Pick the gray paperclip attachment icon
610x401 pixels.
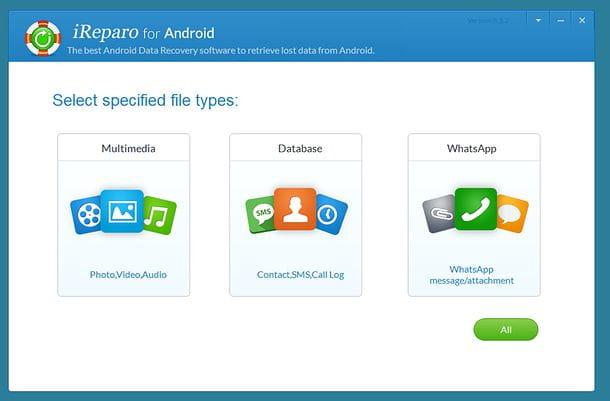tap(440, 214)
